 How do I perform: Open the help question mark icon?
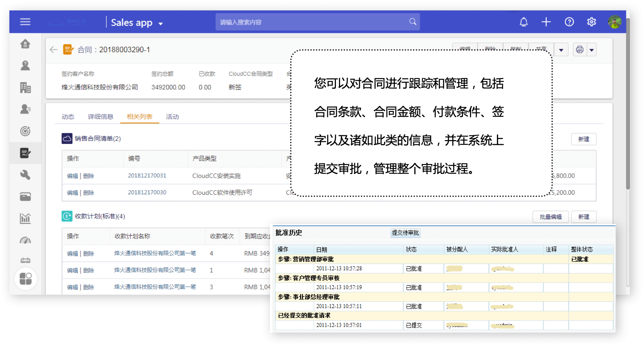[569, 22]
